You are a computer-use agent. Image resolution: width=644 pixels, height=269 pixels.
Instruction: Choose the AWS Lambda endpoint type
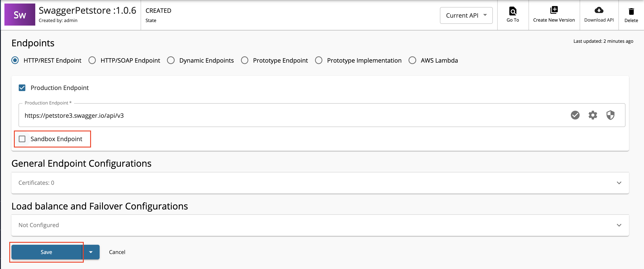412,60
